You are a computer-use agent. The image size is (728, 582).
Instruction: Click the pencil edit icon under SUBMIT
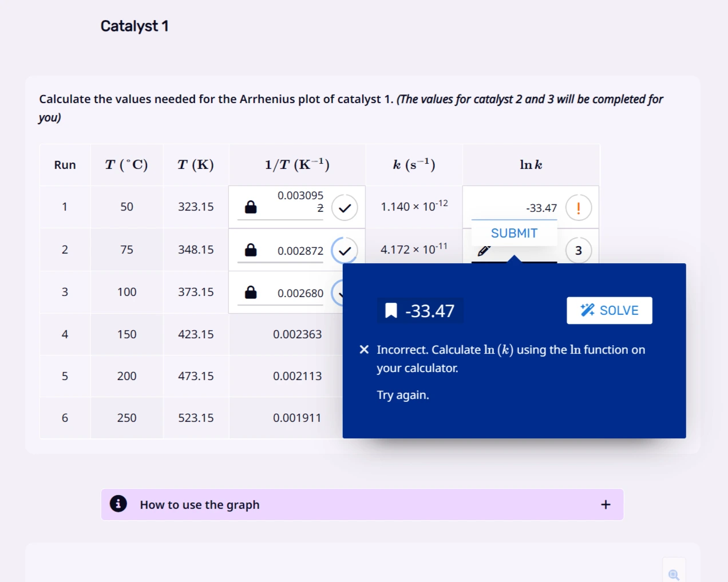point(484,251)
